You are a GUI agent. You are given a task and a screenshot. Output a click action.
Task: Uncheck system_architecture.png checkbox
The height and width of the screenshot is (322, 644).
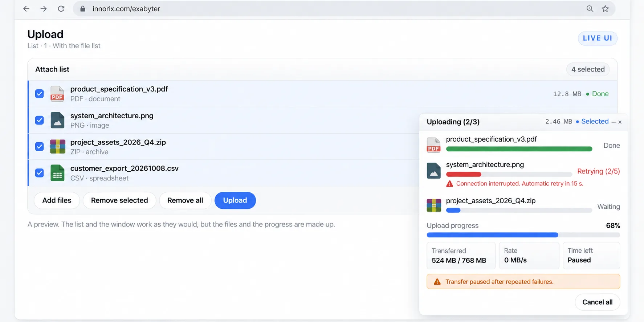coord(40,120)
